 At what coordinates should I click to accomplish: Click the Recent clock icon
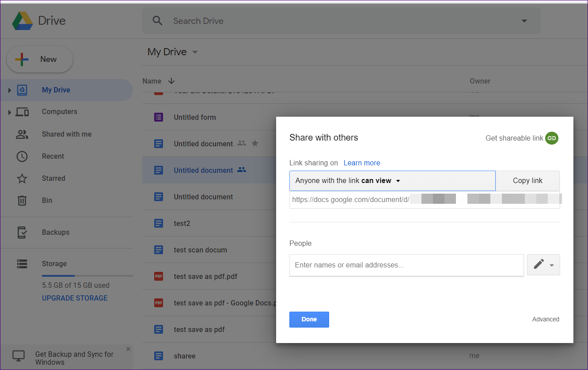point(22,156)
